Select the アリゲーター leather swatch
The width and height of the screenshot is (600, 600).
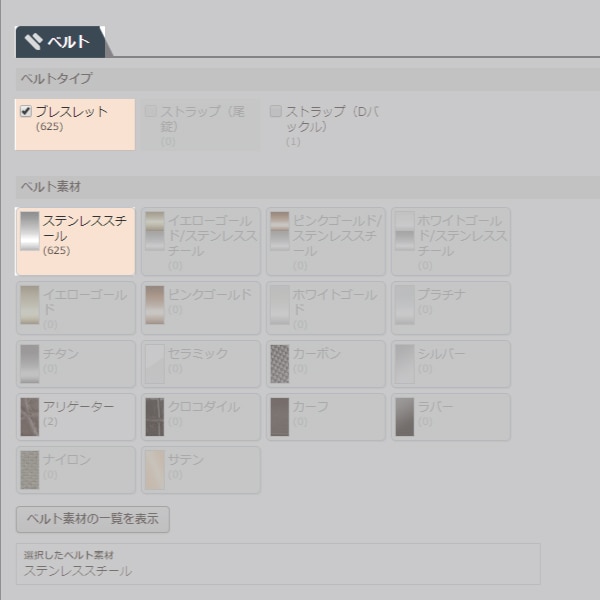point(30,417)
